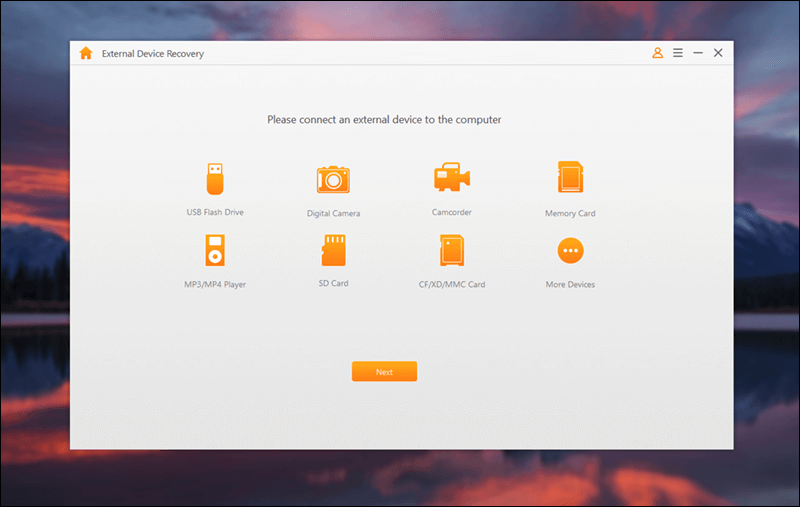Open the user account icon
800x507 pixels.
[x=657, y=53]
